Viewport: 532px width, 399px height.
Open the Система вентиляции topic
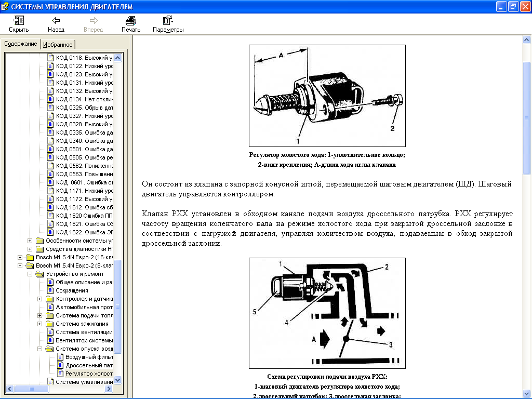tap(84, 332)
